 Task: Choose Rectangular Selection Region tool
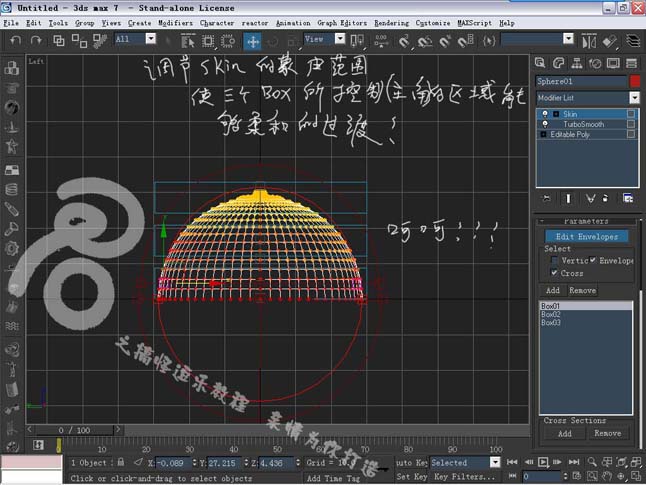tap(208, 41)
